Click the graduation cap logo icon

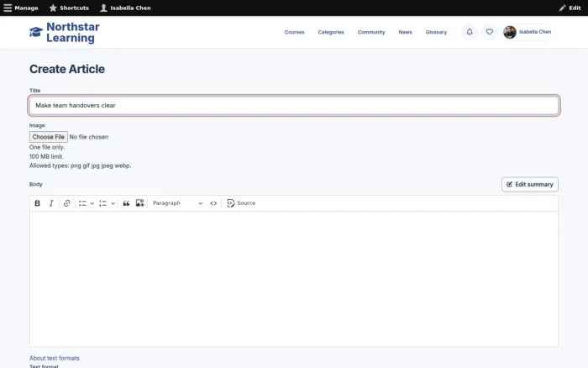click(36, 32)
